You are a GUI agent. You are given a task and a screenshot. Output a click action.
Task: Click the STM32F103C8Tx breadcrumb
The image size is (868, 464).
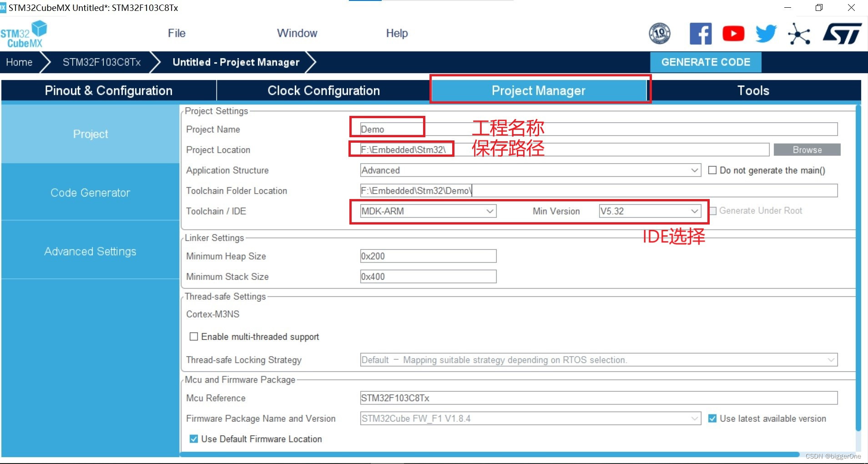click(x=101, y=62)
